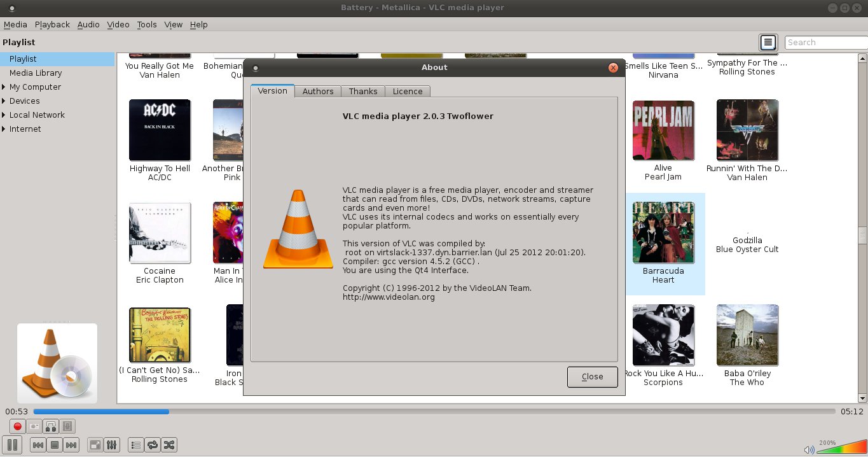The height and width of the screenshot is (457, 868).
Task: Take a snapshot with the camera icon
Action: (x=34, y=426)
